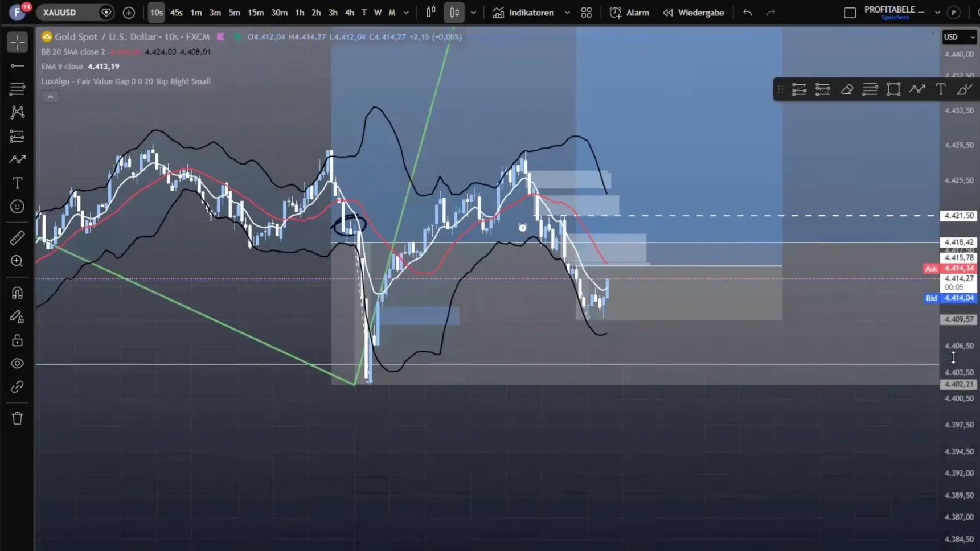
Task: Toggle magnet mode snapping
Action: pos(17,293)
